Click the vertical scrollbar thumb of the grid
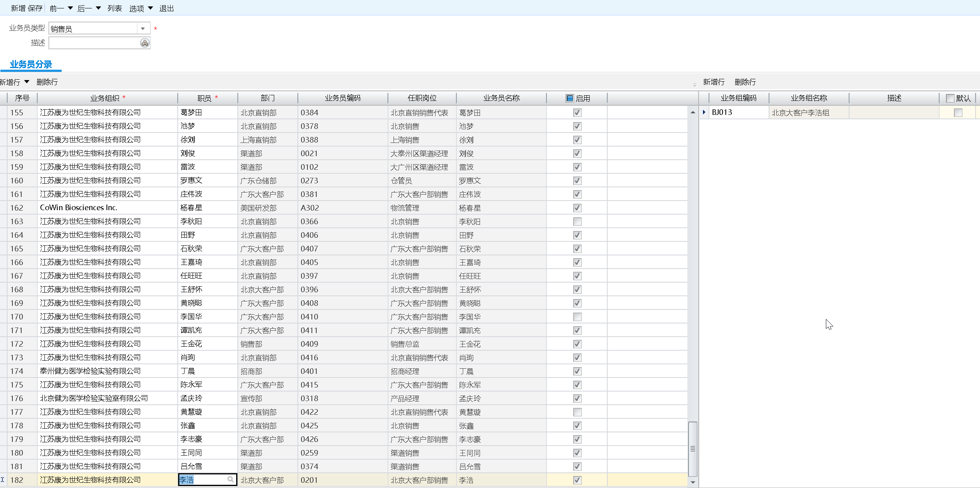This screenshot has height=488, width=980. tap(693, 449)
